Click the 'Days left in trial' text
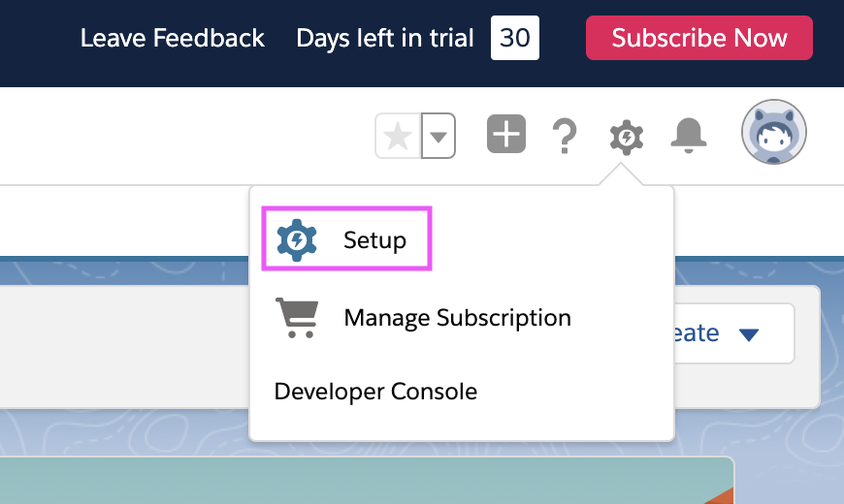 384,38
